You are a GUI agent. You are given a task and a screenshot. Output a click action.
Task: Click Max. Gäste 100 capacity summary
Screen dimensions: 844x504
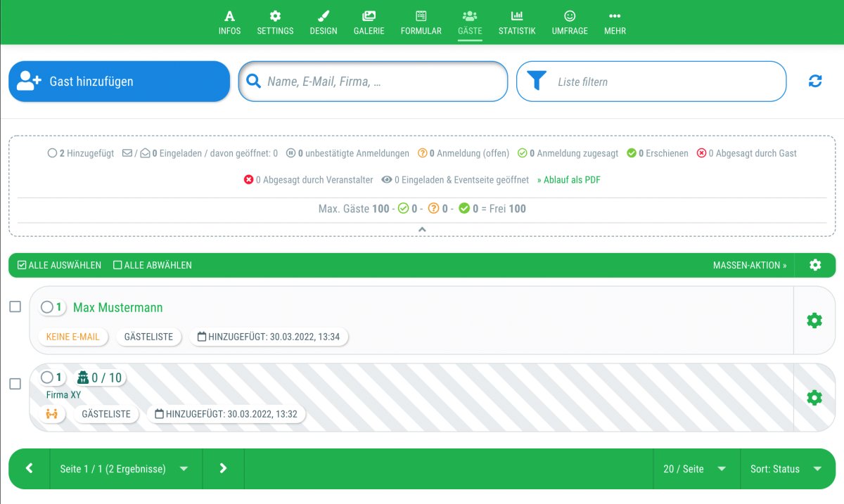click(422, 209)
